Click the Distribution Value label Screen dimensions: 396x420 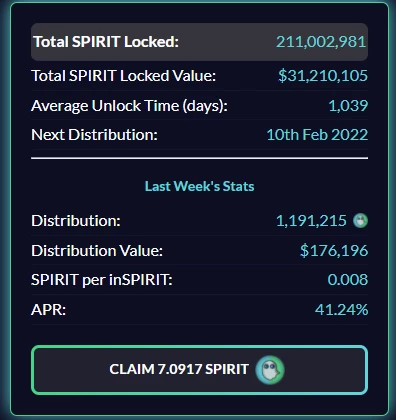(97, 251)
